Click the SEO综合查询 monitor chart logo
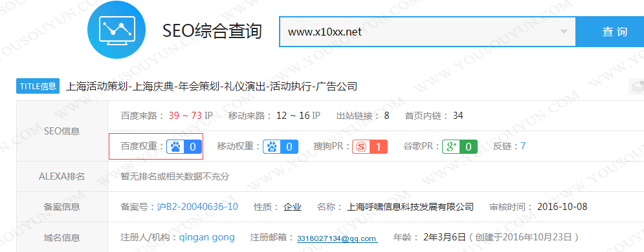The width and height of the screenshot is (644, 252). tap(117, 30)
